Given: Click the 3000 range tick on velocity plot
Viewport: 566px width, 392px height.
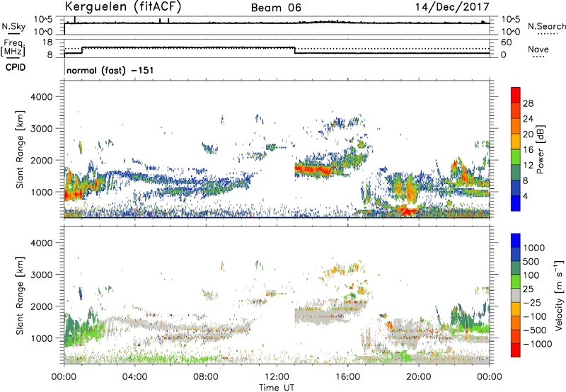Looking at the screenshot, I should click(41, 275).
